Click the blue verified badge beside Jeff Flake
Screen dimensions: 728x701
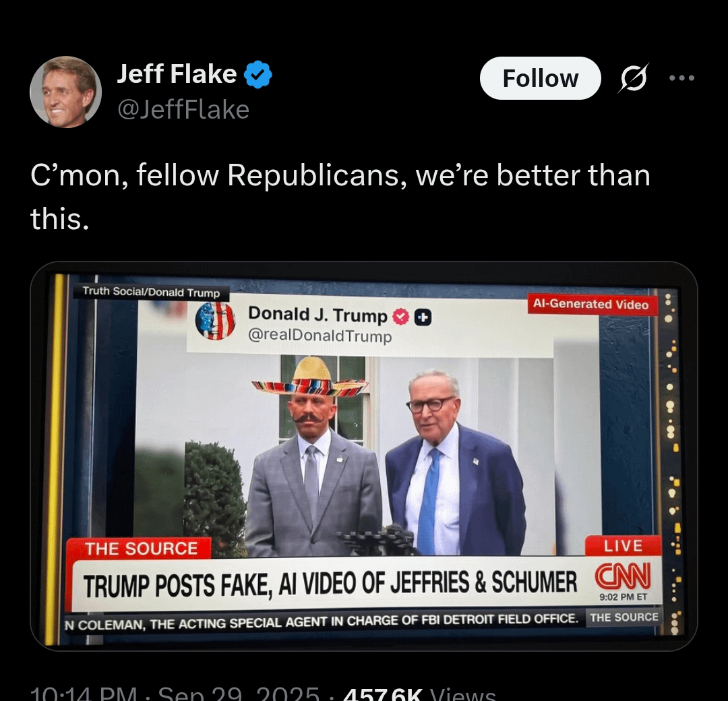(258, 74)
